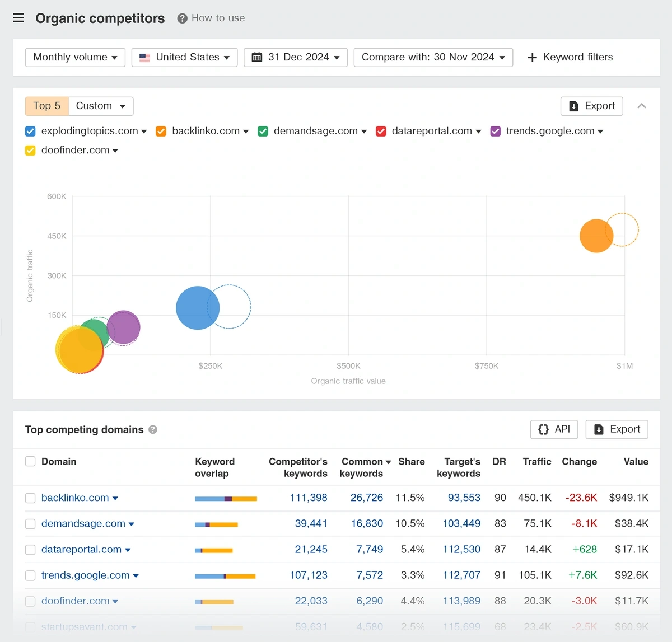This screenshot has height=642, width=672.
Task: Uncheck the backlinko.com legend checkbox
Action: [x=161, y=131]
